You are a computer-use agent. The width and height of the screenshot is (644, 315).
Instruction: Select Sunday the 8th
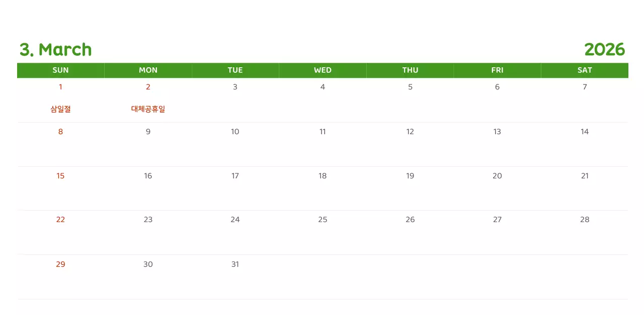click(x=60, y=132)
